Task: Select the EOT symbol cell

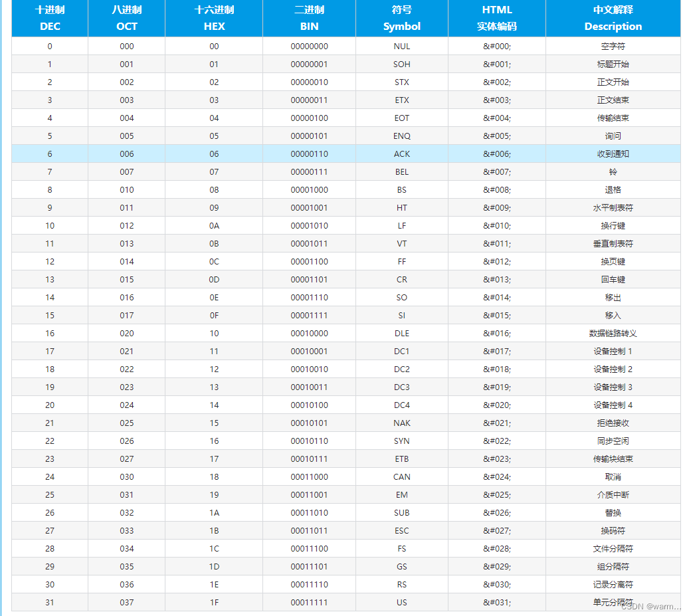Action: (402, 118)
